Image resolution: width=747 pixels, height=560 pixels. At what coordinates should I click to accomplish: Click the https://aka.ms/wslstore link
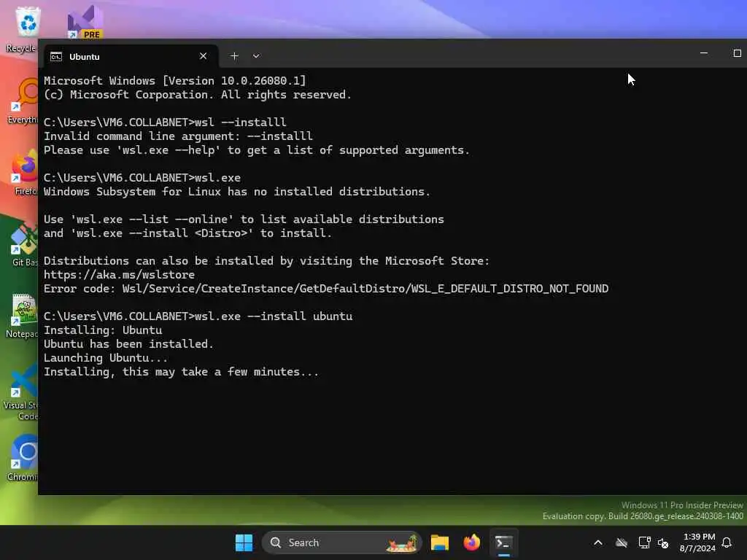pyautogui.click(x=119, y=275)
